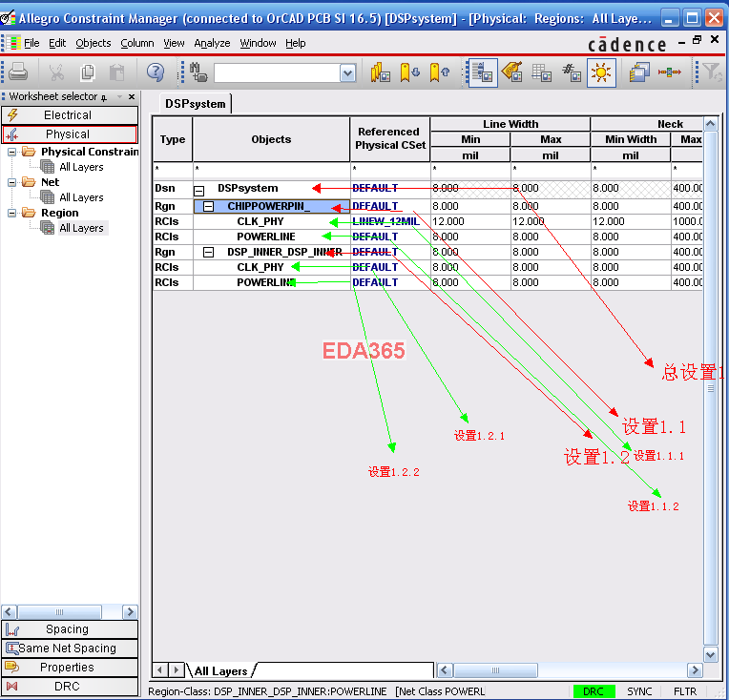The image size is (729, 700).
Task: Click the Cut scissors icon
Action: click(x=56, y=72)
